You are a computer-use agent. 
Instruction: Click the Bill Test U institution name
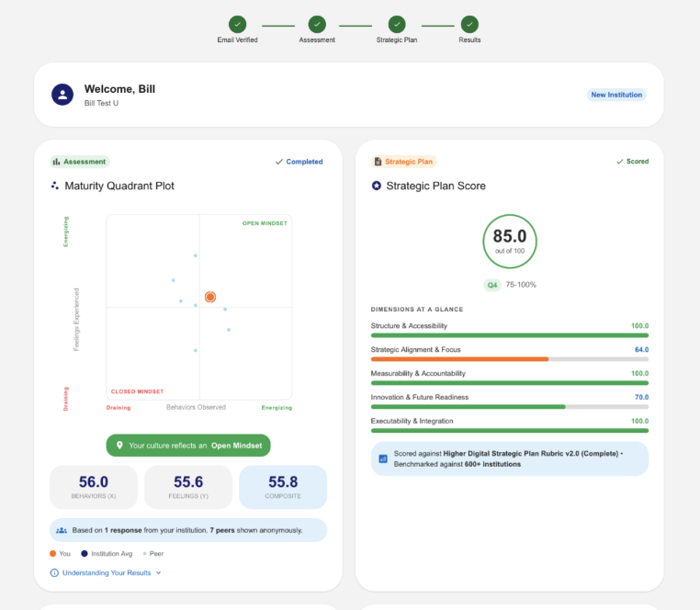[101, 103]
